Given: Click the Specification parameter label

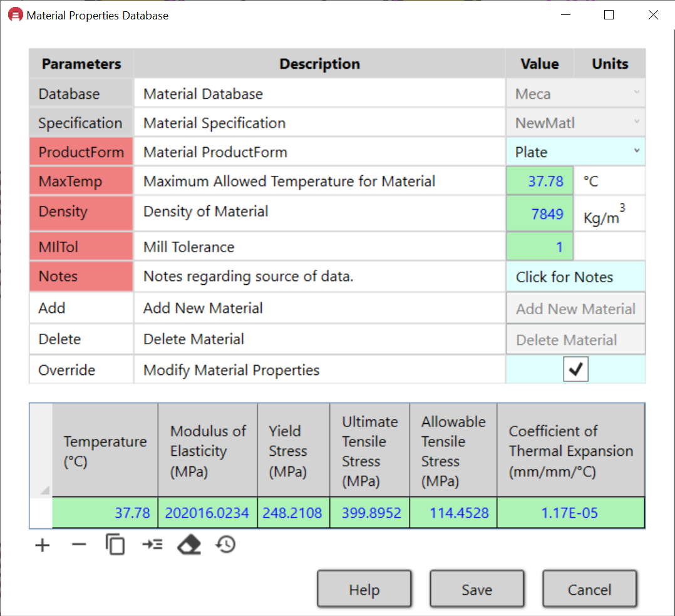Looking at the screenshot, I should [81, 123].
